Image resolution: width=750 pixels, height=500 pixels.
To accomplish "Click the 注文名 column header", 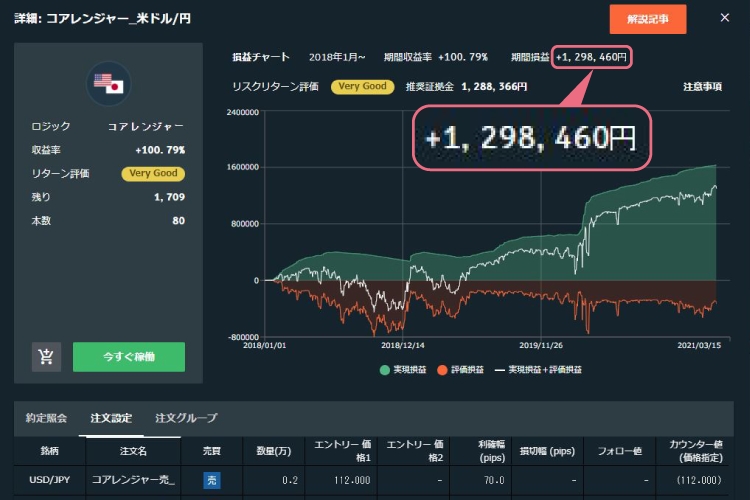I will point(133,451).
